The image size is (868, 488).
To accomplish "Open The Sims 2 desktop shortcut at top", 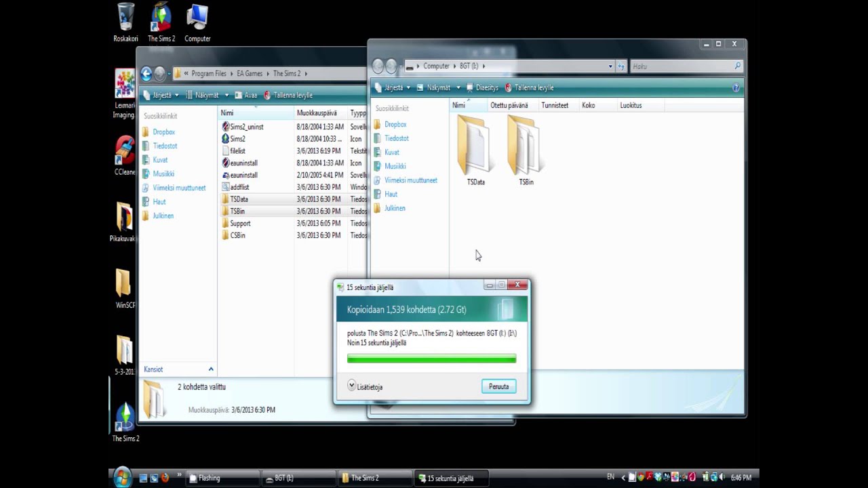I will [x=161, y=22].
